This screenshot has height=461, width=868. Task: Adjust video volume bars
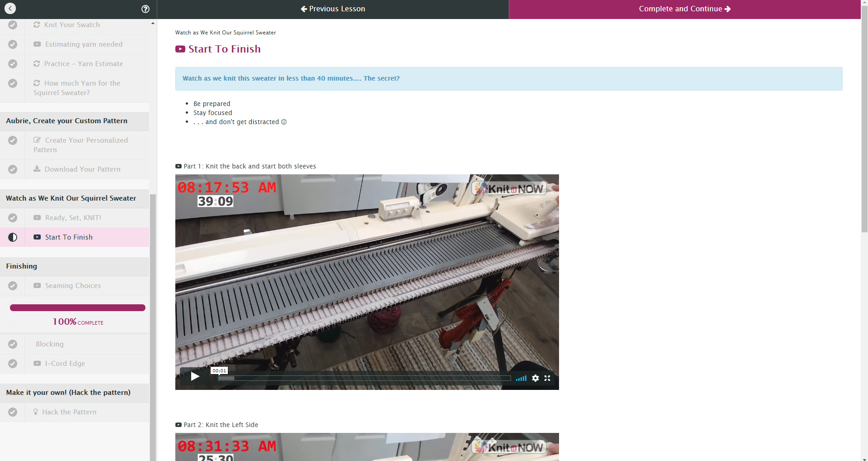click(521, 378)
